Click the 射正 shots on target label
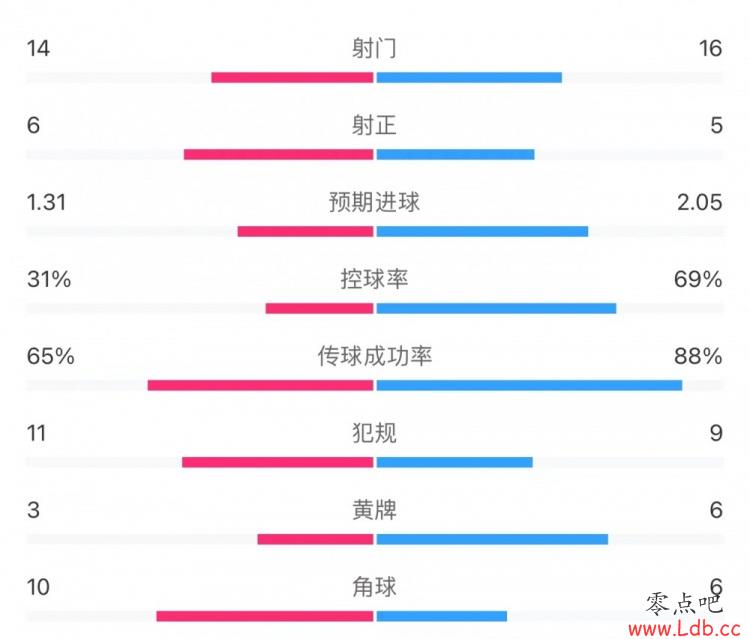The image size is (750, 639). [374, 125]
